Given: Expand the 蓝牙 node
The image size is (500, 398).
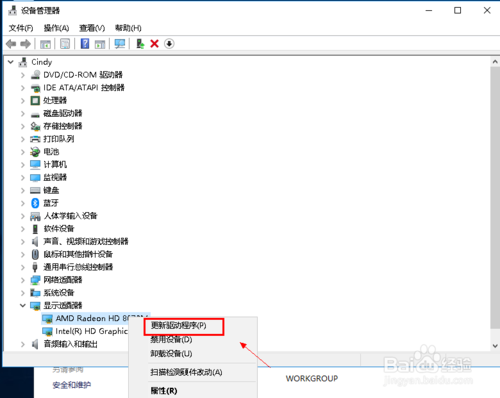Looking at the screenshot, I should pos(23,203).
